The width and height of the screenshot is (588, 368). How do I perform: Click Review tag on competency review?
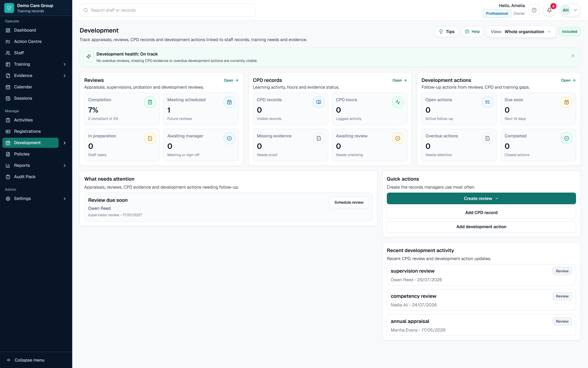coord(562,296)
